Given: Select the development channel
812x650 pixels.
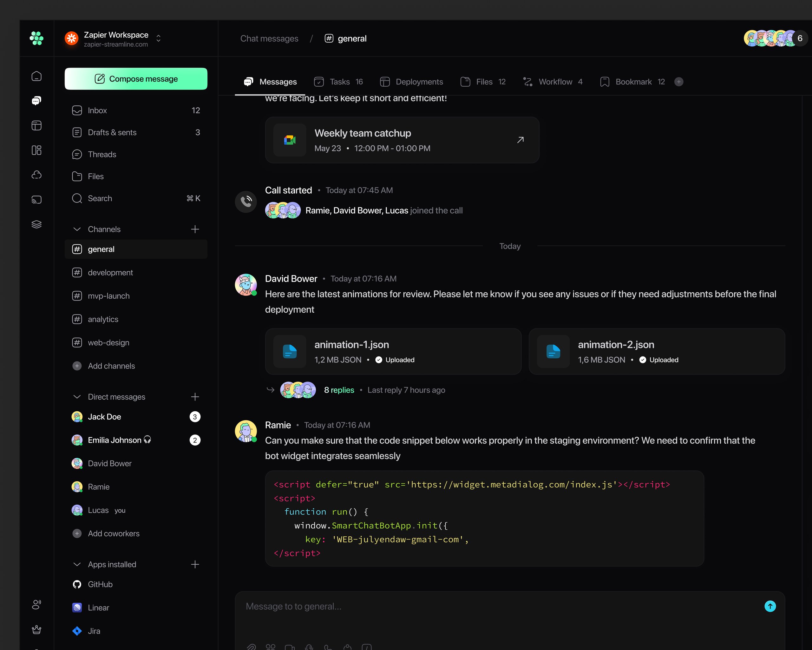Looking at the screenshot, I should [136, 272].
